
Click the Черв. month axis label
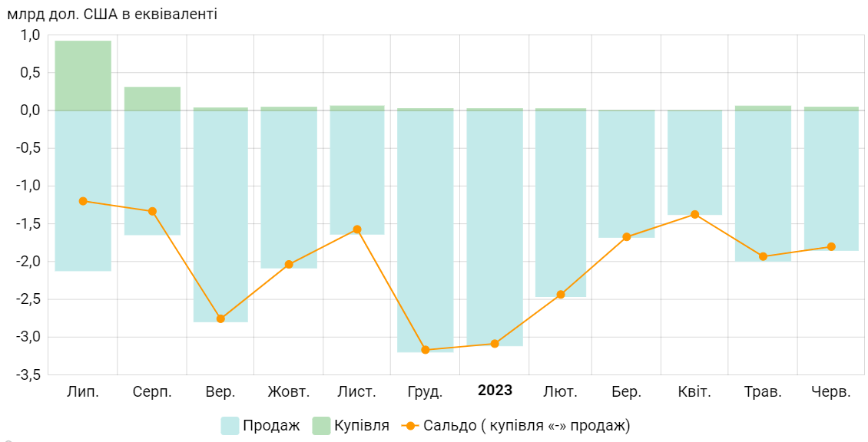point(831,392)
